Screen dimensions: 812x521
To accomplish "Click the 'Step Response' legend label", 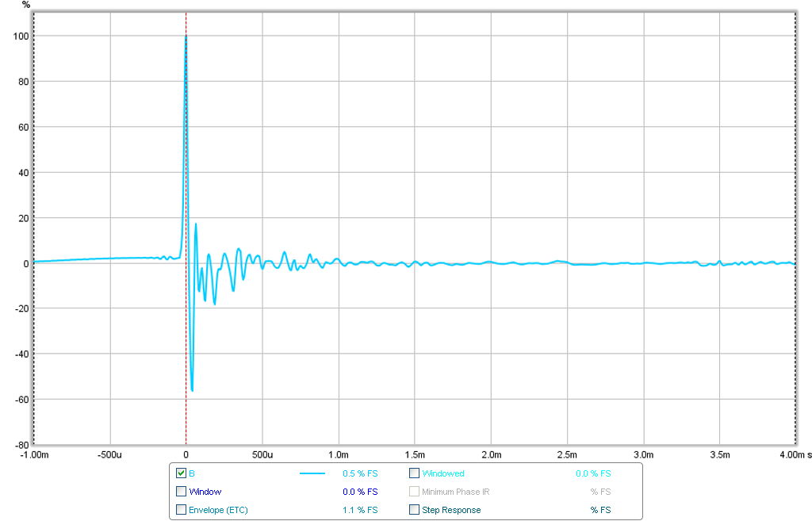I will (451, 510).
